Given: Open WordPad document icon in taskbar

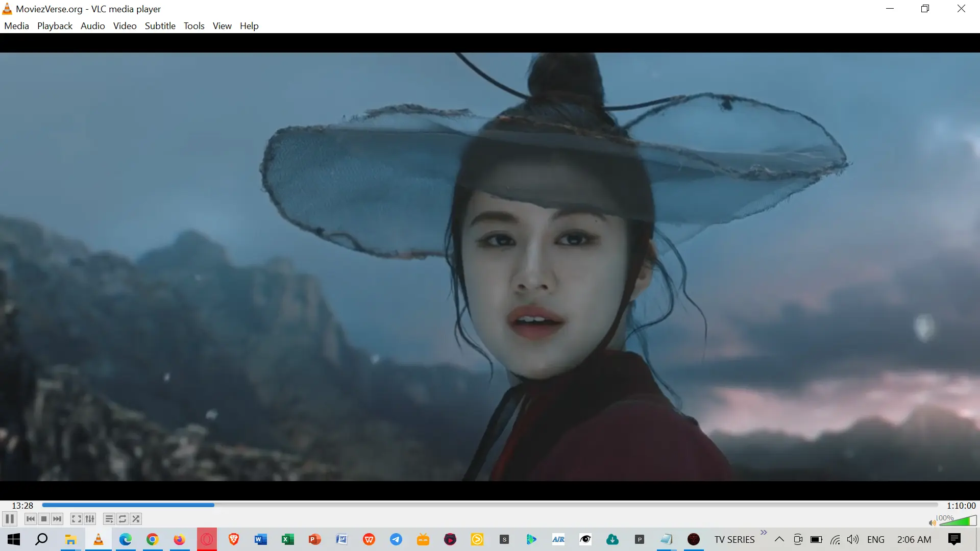Looking at the screenshot, I should pyautogui.click(x=342, y=539).
